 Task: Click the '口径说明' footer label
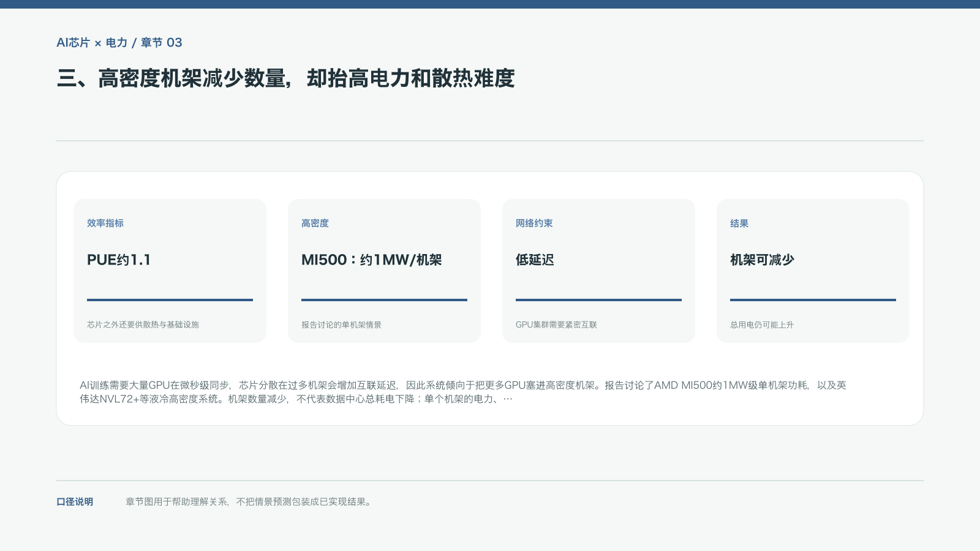pos(75,501)
